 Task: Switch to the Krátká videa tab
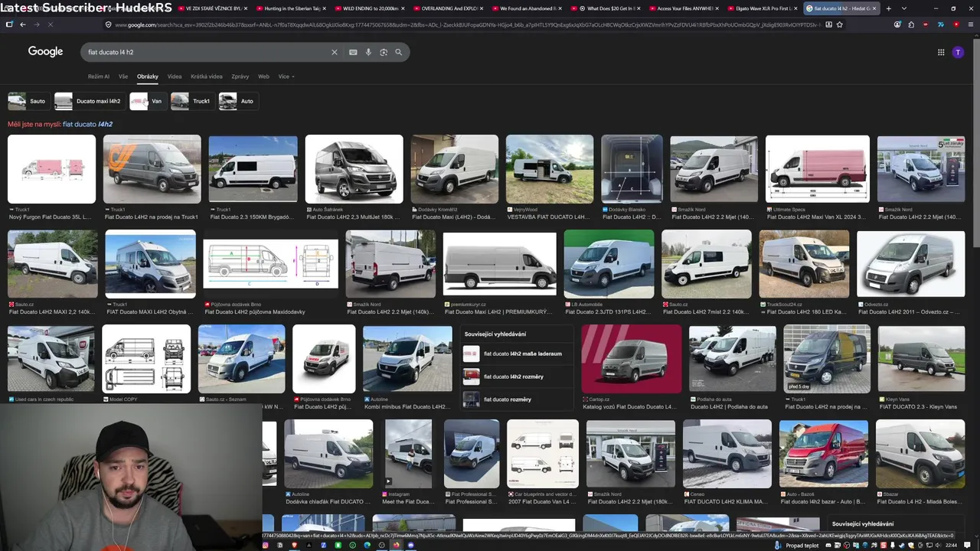pyautogui.click(x=207, y=77)
